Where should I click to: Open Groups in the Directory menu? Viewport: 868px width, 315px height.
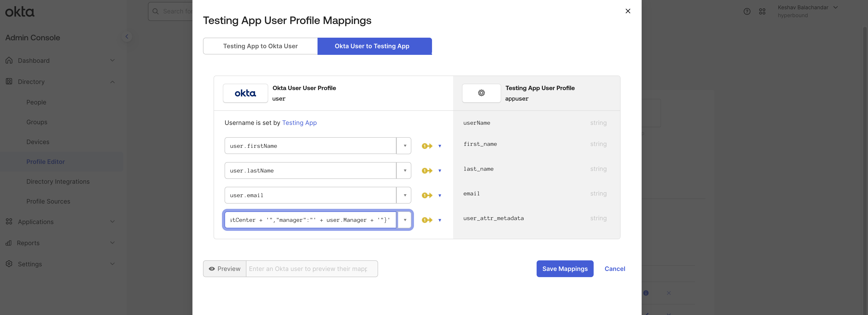[x=37, y=122]
